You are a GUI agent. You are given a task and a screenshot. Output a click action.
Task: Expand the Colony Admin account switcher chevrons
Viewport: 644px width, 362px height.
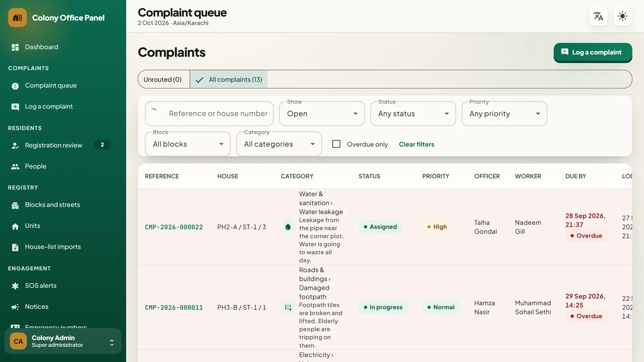111,342
